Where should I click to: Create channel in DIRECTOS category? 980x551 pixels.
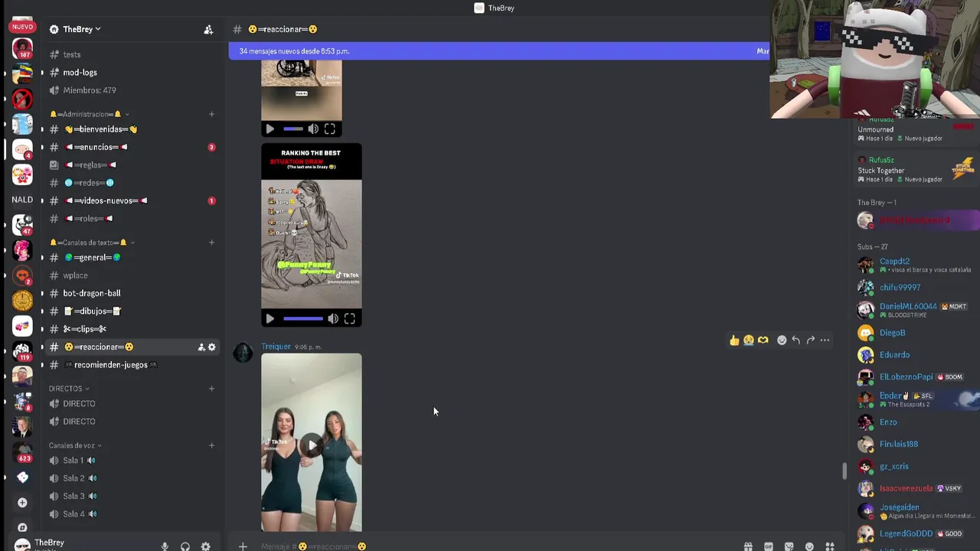pyautogui.click(x=211, y=389)
